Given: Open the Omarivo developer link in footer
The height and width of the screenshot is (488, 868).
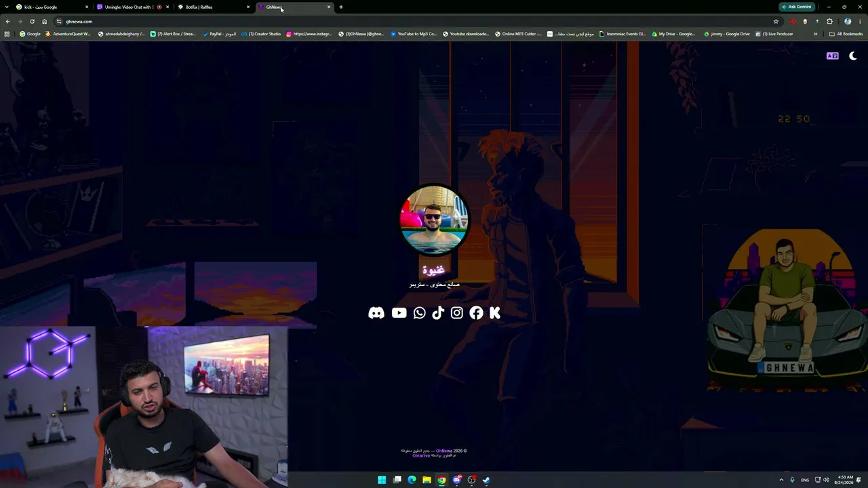Looking at the screenshot, I should [x=421, y=455].
